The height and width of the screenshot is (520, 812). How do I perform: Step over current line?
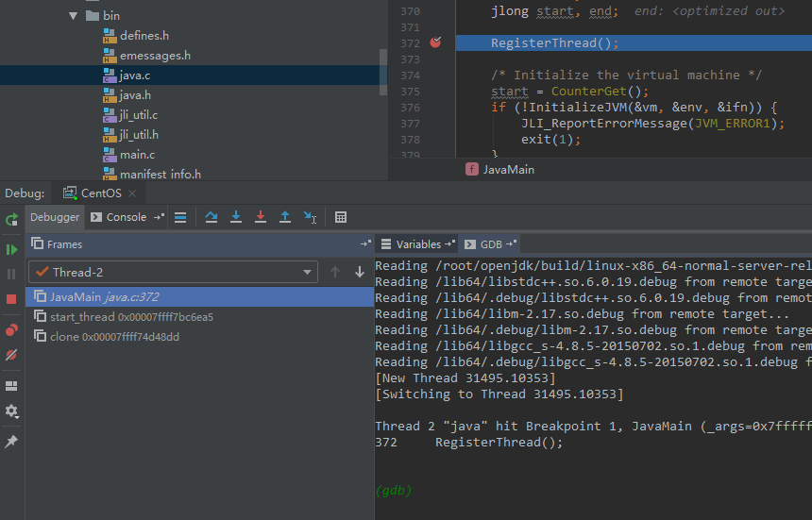(211, 217)
